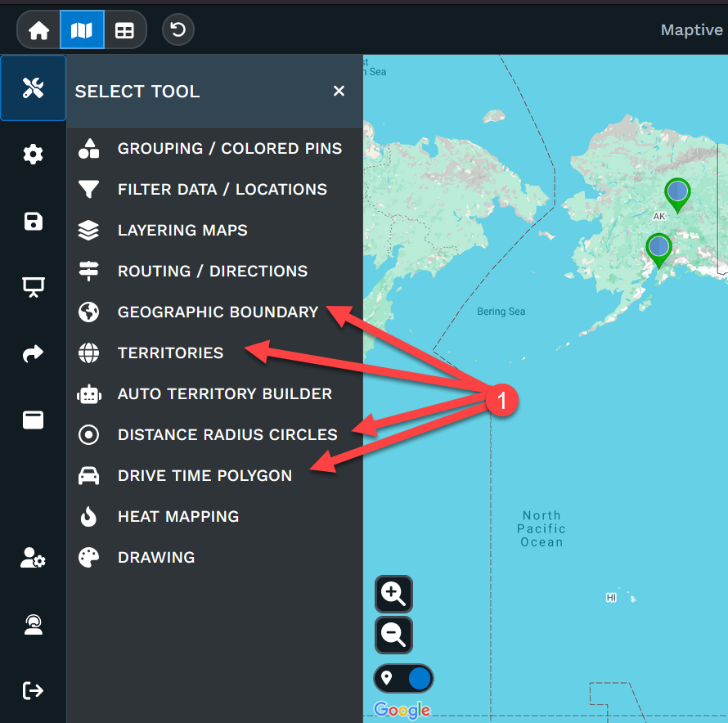Click the Distance Radius target icon
The image size is (728, 723).
point(88,434)
